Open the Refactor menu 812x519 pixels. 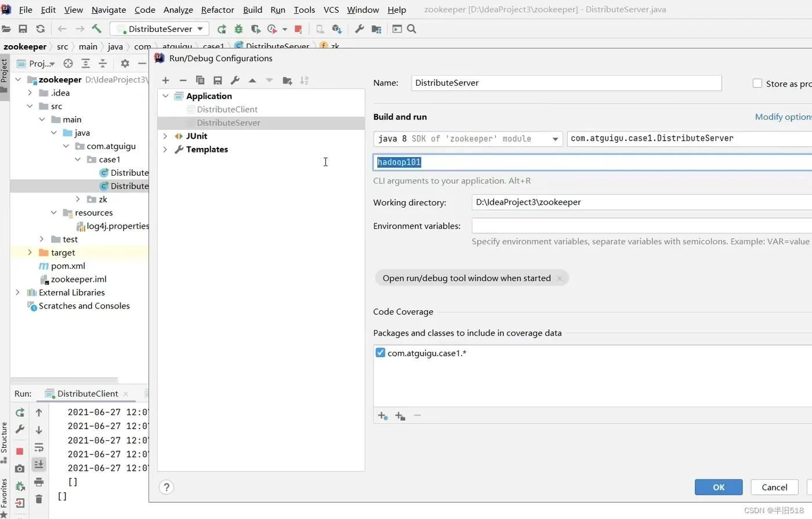tap(217, 10)
